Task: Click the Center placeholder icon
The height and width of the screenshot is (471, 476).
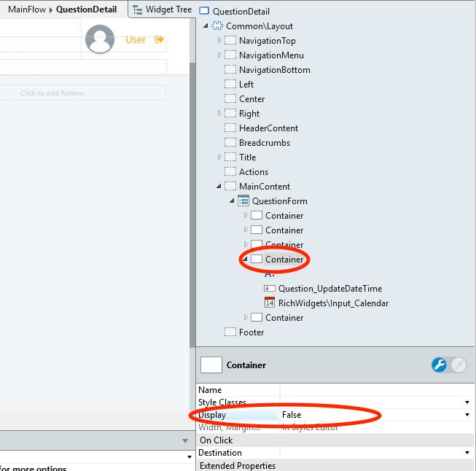Action: (x=230, y=98)
